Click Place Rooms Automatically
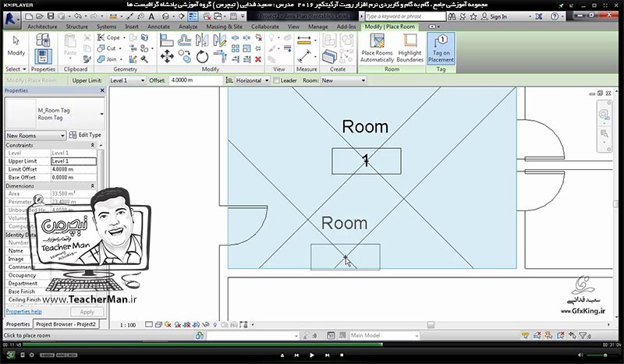This screenshot has width=624, height=364. 377,48
